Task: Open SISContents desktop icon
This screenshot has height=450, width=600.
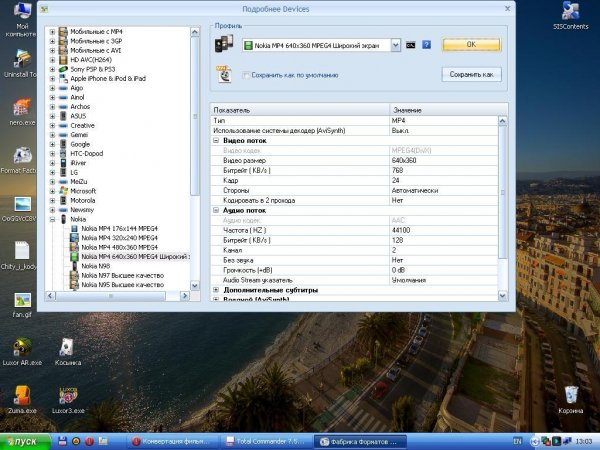Action: (571, 16)
